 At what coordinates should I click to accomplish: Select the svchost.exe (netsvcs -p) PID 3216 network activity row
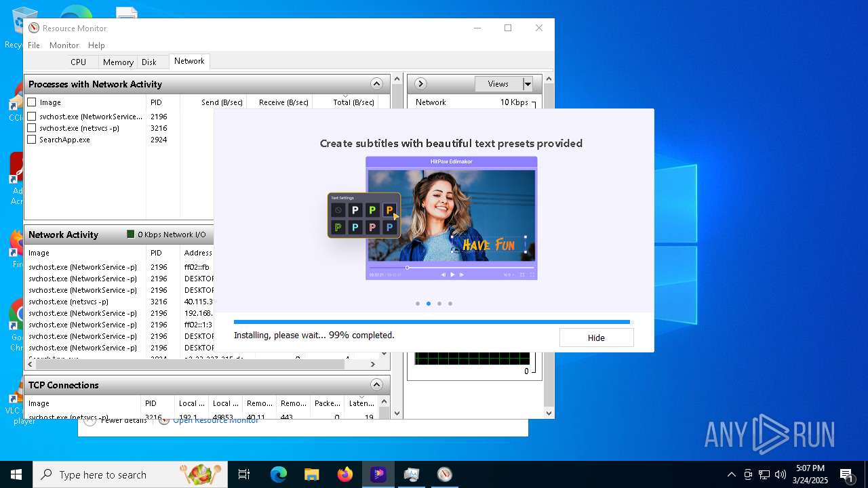point(121,302)
